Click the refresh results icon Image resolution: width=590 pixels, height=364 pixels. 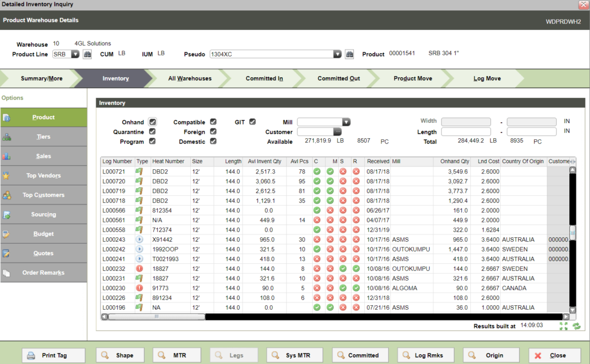pos(576,327)
